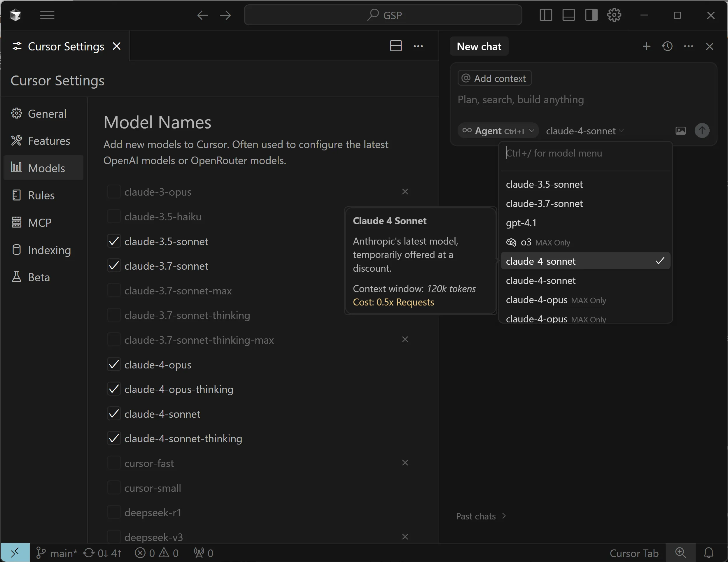The height and width of the screenshot is (562, 728).
Task: Select gpt-4.1 from model menu
Action: (521, 223)
